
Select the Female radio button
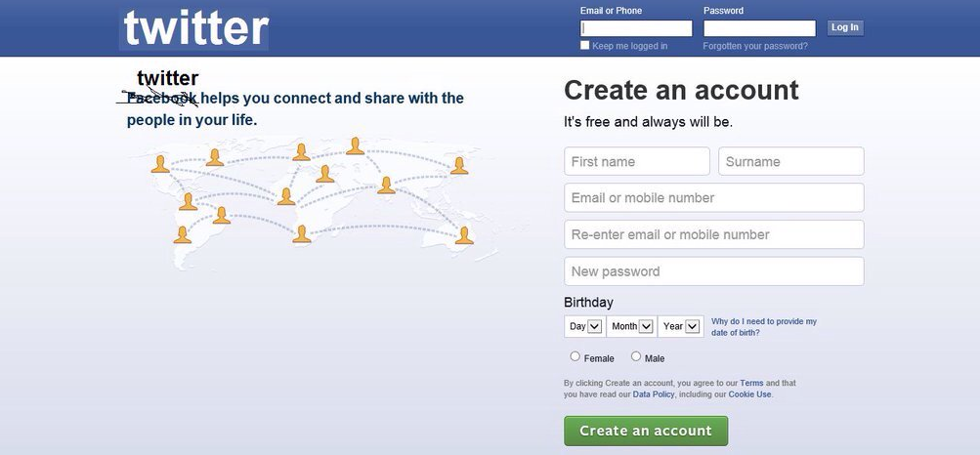(575, 356)
